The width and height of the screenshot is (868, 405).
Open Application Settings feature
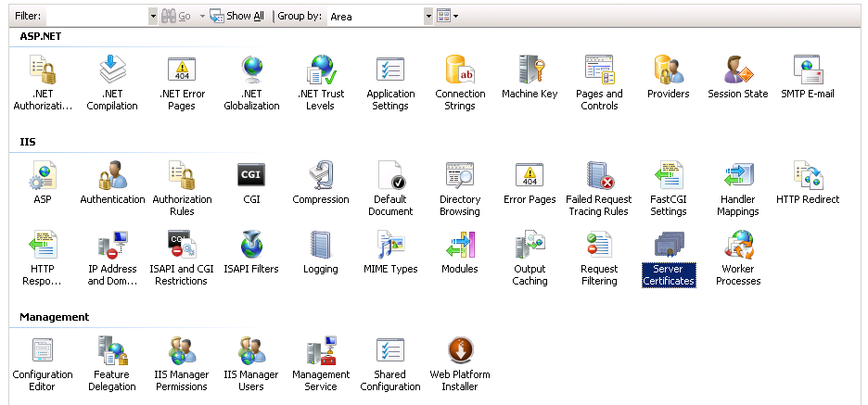pos(390,83)
